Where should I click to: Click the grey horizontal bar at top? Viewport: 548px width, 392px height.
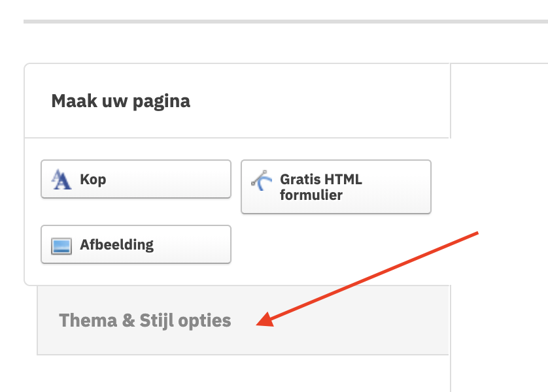pos(286,22)
